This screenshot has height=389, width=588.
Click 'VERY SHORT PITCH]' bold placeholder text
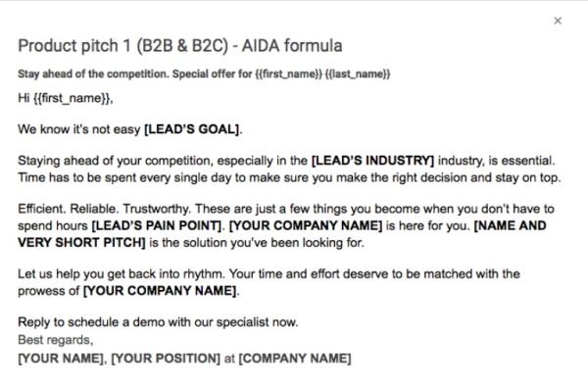point(81,242)
